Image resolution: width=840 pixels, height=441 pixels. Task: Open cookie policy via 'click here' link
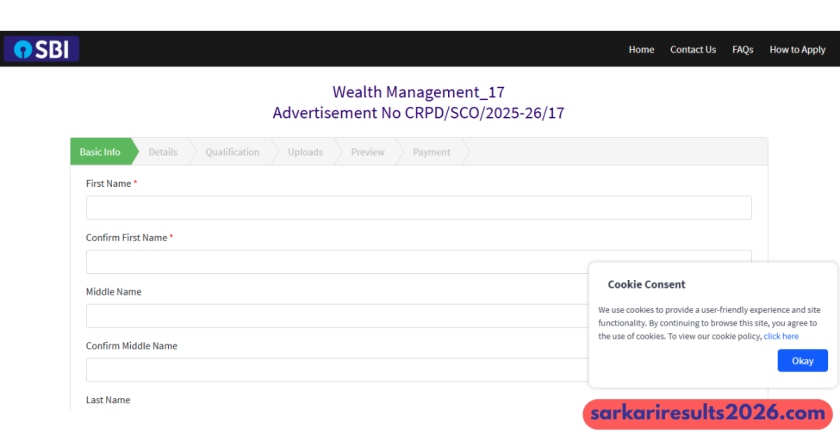(x=781, y=337)
